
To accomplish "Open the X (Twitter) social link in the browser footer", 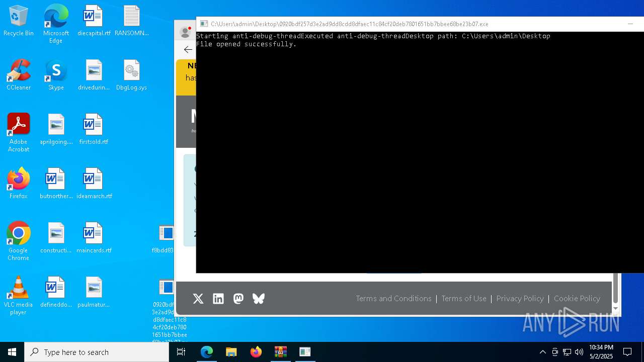I will pos(198,299).
